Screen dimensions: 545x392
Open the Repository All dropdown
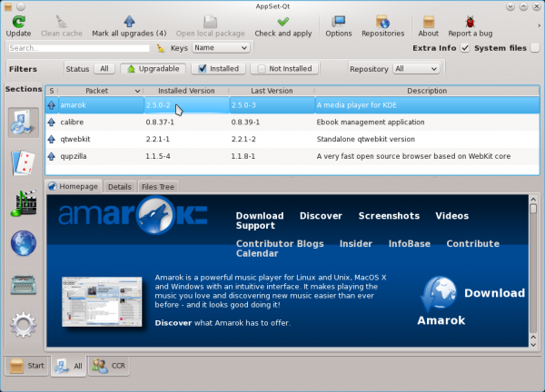416,69
